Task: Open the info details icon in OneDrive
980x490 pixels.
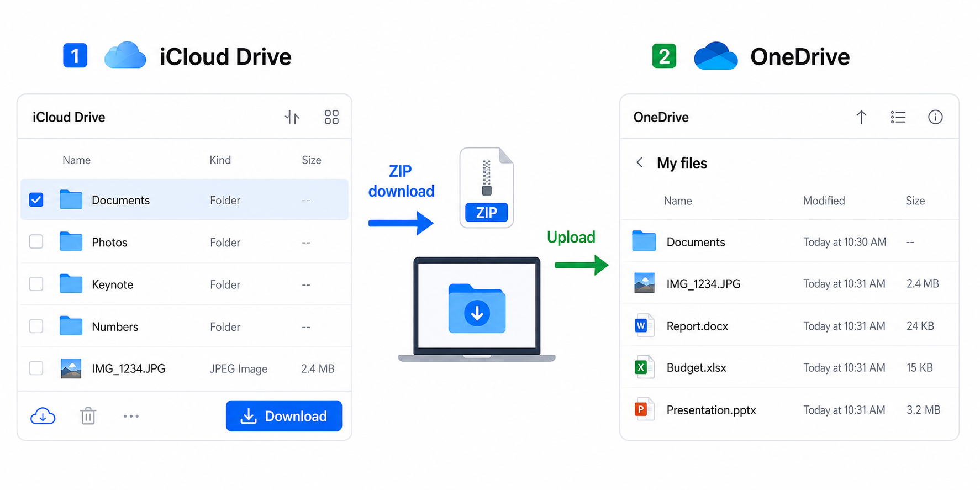Action: [935, 117]
